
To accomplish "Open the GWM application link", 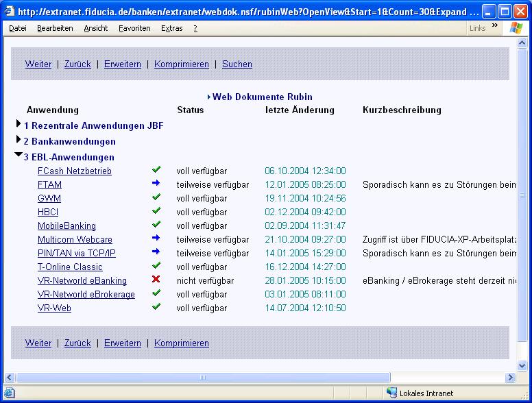I will [x=49, y=198].
